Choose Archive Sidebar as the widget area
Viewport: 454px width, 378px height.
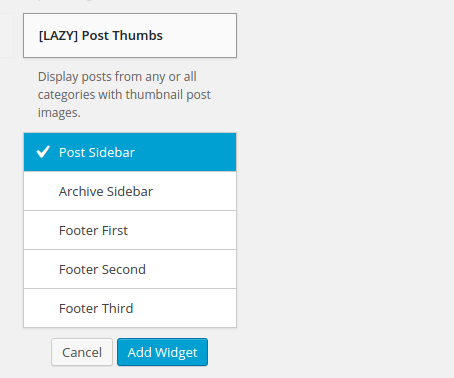point(130,191)
